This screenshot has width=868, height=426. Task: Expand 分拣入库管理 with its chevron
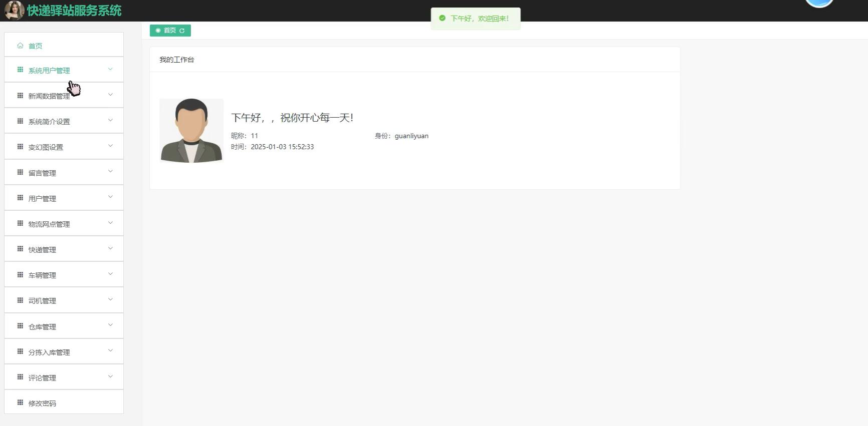pos(110,350)
